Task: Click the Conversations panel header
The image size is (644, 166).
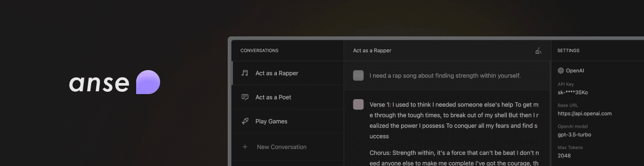Action: tap(259, 51)
